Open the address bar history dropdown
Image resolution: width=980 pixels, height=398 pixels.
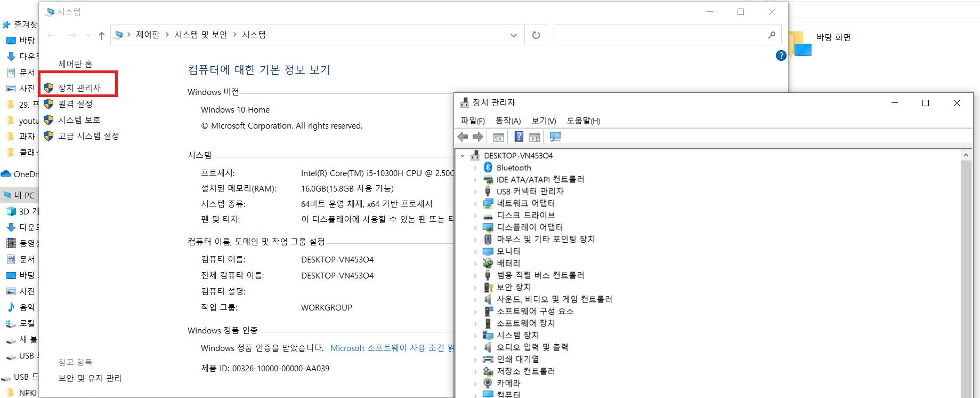click(514, 35)
